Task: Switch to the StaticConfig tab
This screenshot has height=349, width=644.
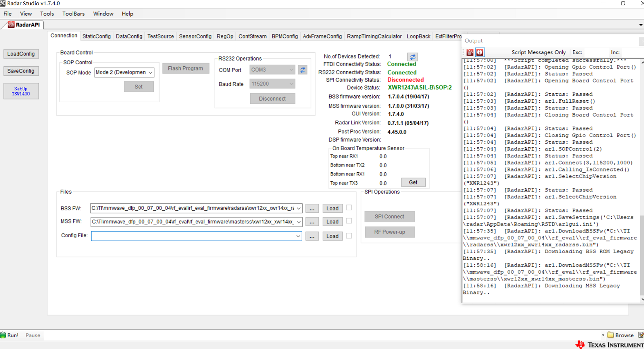Action: (96, 36)
